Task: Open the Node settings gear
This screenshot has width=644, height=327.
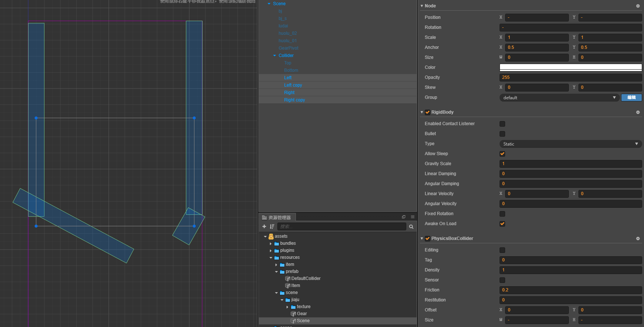Action: coord(638,6)
